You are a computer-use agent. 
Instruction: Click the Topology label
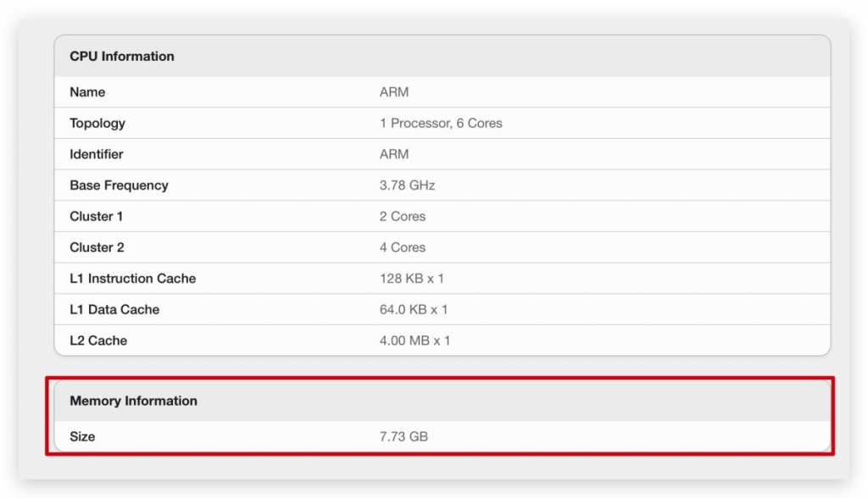click(x=97, y=123)
